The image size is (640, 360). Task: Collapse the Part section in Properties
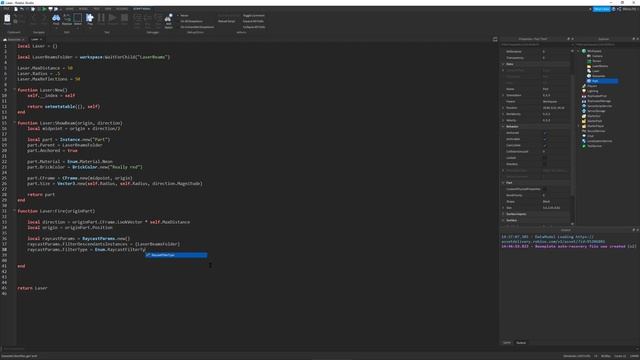click(503, 183)
